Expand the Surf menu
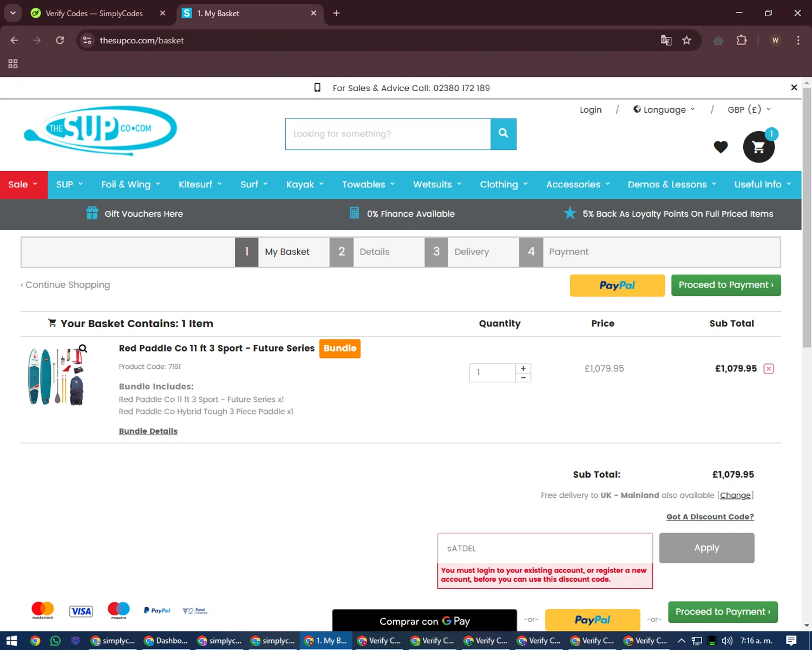The width and height of the screenshot is (812, 650). (x=254, y=185)
